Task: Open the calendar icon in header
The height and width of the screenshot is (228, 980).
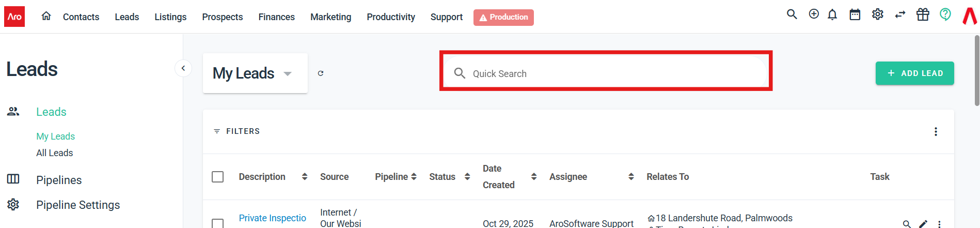Action: click(x=855, y=14)
